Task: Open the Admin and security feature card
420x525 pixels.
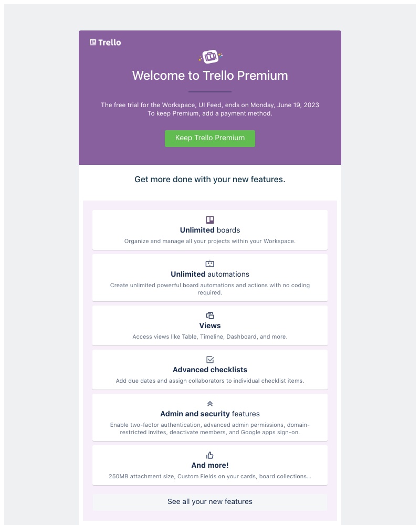Action: (210, 416)
